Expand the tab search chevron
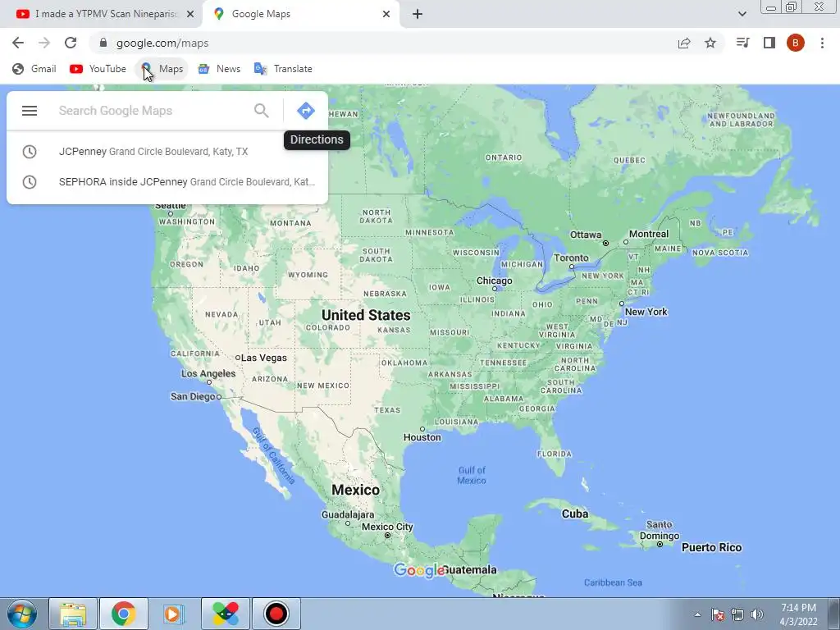 tap(742, 14)
